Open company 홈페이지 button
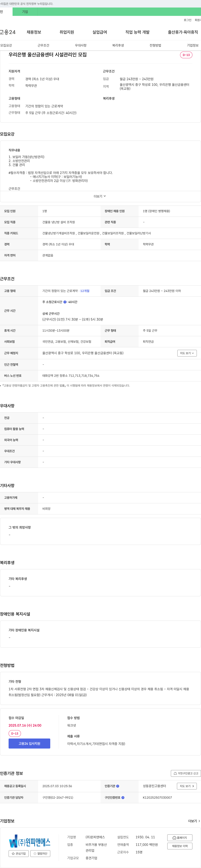This screenshot has height=868, width=201. (x=180, y=838)
